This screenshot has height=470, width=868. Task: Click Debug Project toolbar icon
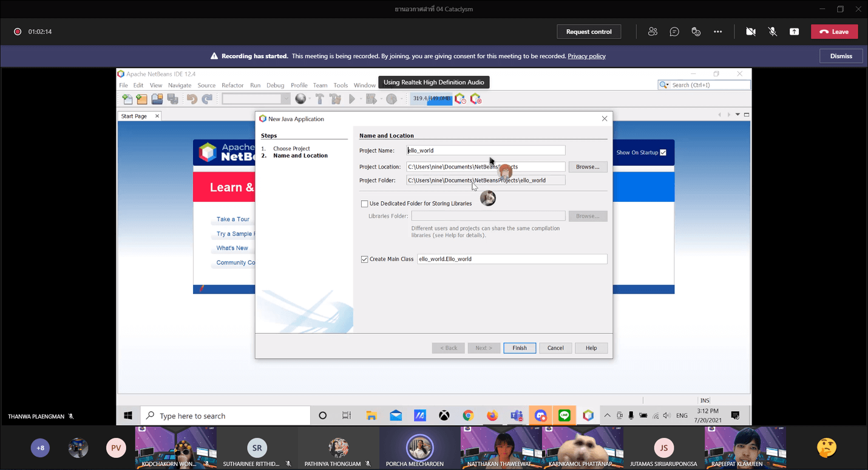pyautogui.click(x=371, y=99)
